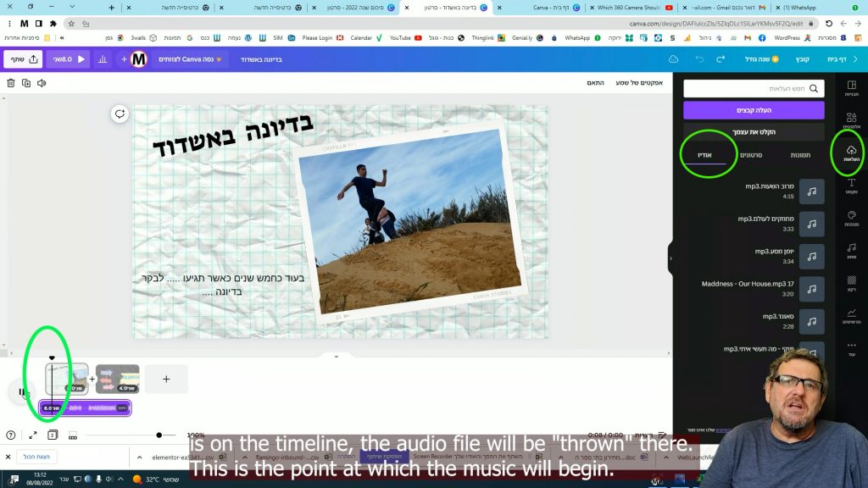Open the M profile avatar
Image resolution: width=868 pixels, height=488 pixels.
139,59
